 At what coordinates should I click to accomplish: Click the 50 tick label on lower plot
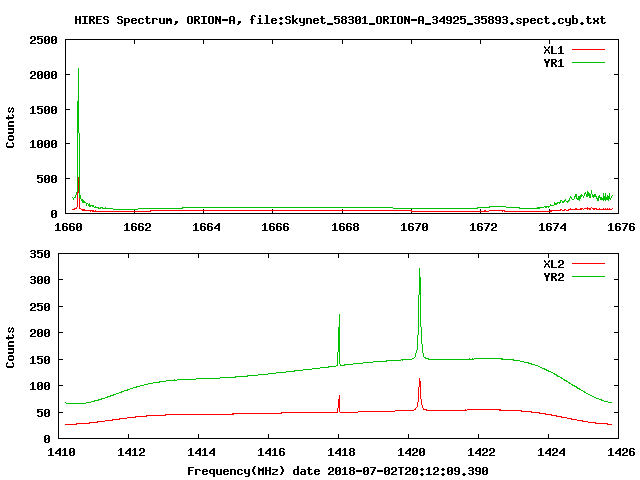pyautogui.click(x=44, y=413)
